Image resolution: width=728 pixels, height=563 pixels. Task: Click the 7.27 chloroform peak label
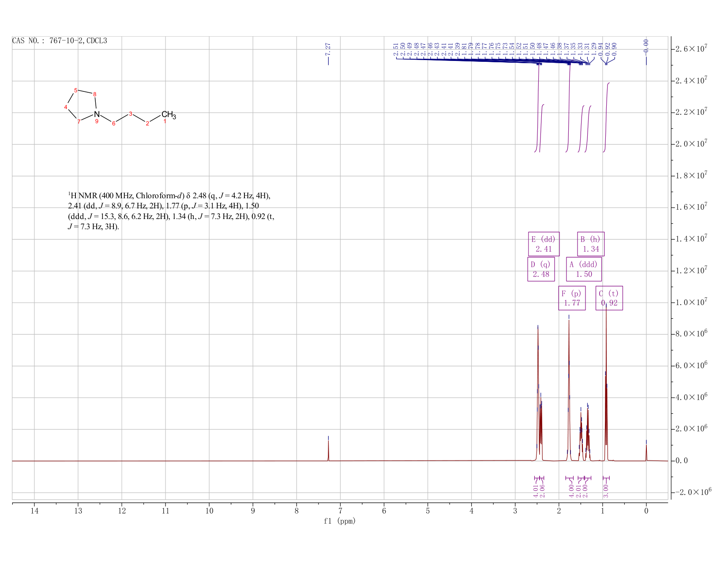tap(327, 49)
